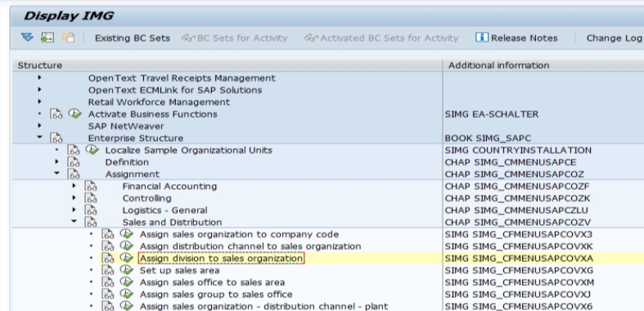Viewport: 644px width, 311px height.
Task: Collapse Sales and Distribution node
Action: [x=74, y=222]
